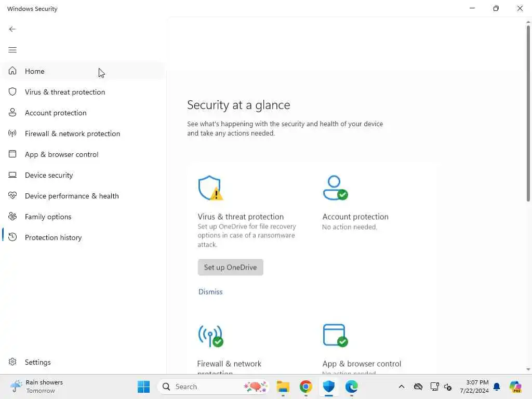Image resolution: width=532 pixels, height=399 pixels.
Task: Open Settings label at sidebar bottom
Action: 37,362
